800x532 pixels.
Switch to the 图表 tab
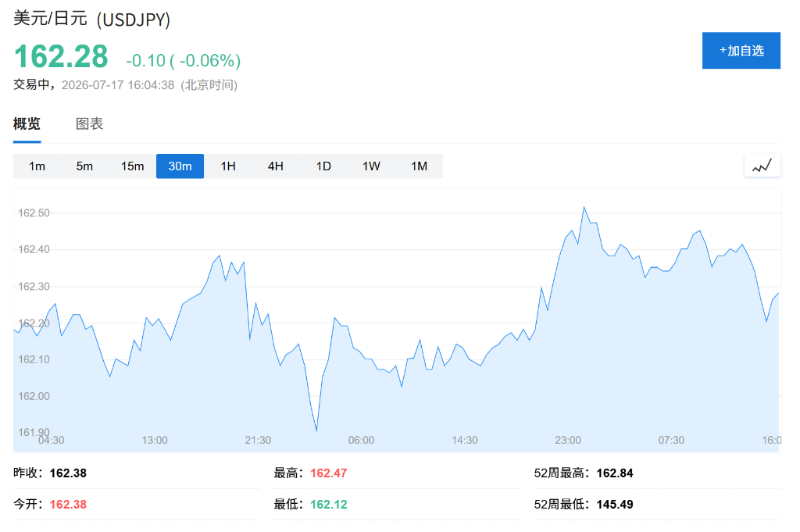[89, 123]
